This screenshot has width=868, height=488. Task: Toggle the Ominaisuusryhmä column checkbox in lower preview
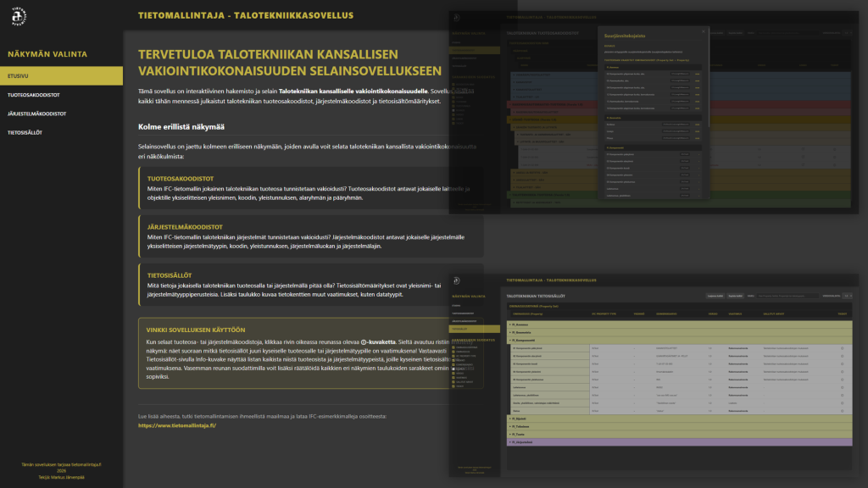pyautogui.click(x=453, y=347)
